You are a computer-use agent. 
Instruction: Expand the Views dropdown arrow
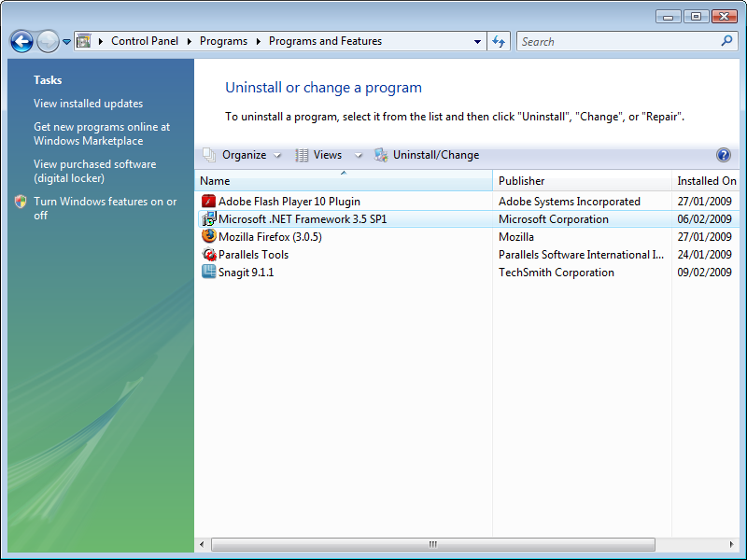pos(359,155)
